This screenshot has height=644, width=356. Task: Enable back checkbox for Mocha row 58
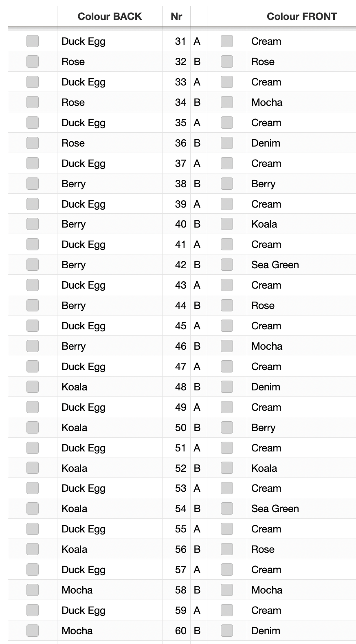[33, 590]
